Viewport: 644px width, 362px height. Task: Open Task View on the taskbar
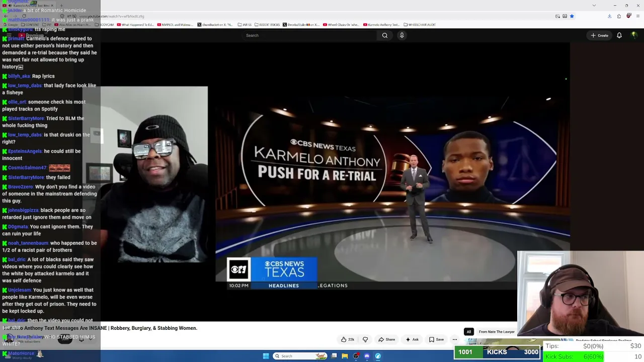(334, 356)
